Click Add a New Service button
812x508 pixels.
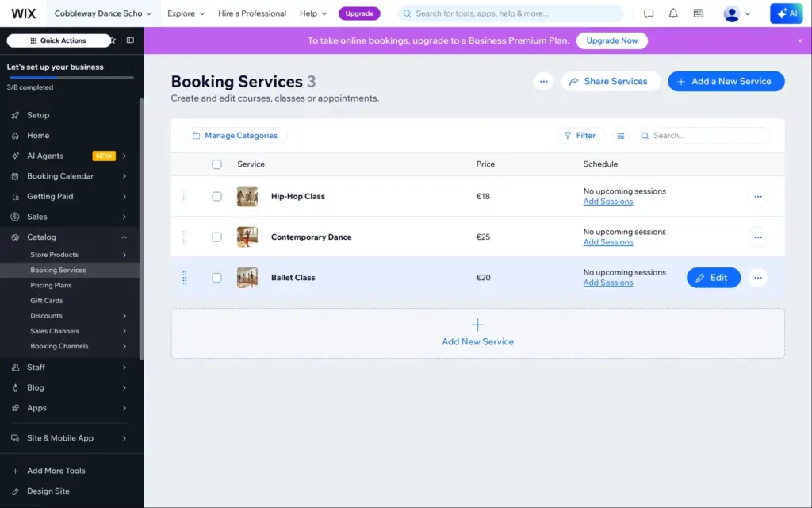[726, 82]
